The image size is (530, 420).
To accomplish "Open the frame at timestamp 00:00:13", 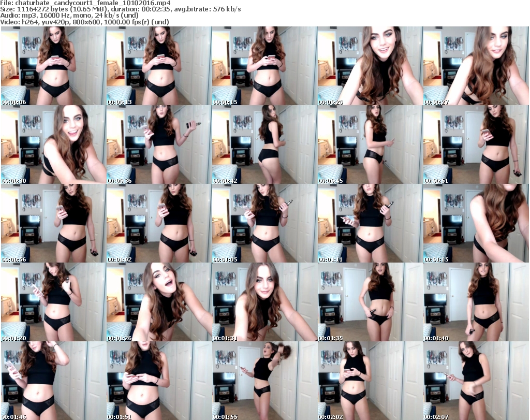I will point(159,66).
